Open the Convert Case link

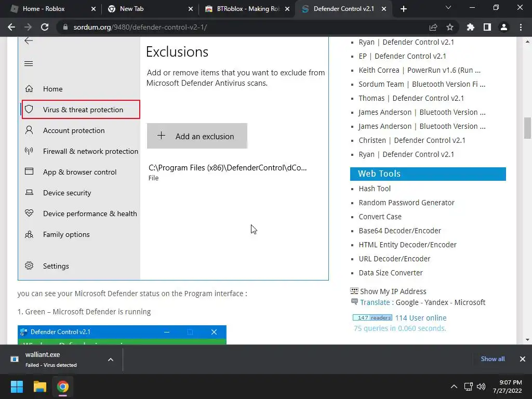click(380, 217)
